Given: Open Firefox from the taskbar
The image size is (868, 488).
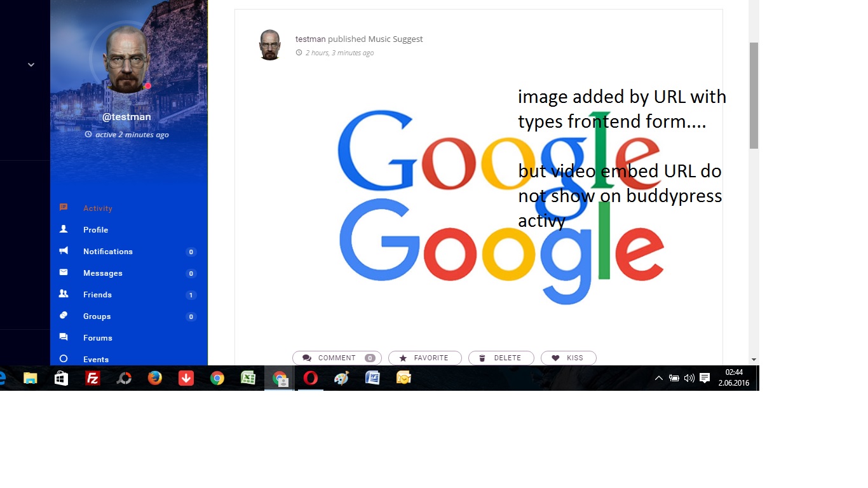Looking at the screenshot, I should 155,378.
